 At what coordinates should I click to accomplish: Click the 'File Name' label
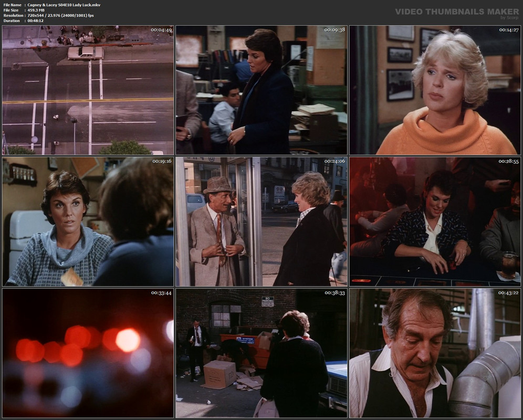pyautogui.click(x=13, y=5)
